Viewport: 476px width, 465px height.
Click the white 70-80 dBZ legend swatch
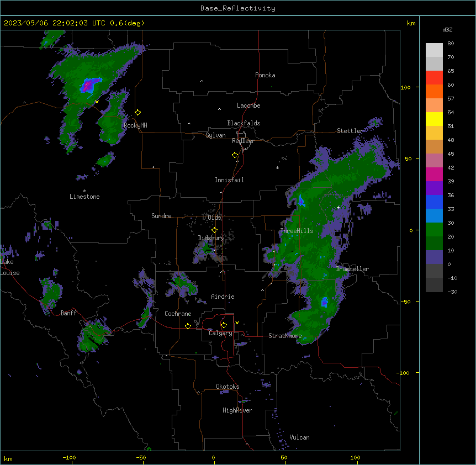click(434, 50)
